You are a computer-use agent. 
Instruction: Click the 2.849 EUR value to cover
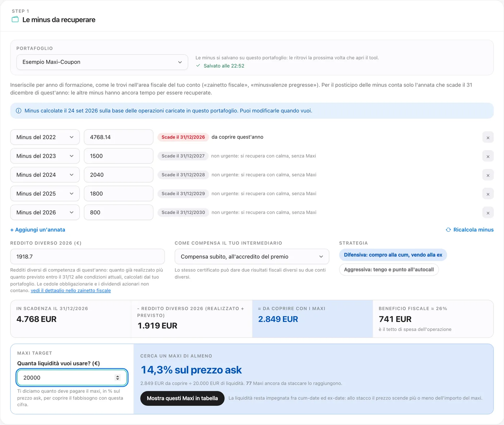coord(278,319)
